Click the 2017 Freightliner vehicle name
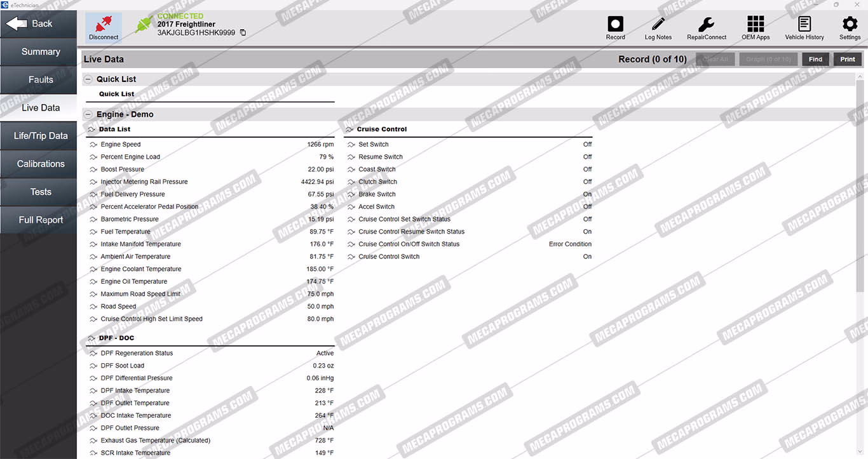The width and height of the screenshot is (868, 459). pos(186,24)
